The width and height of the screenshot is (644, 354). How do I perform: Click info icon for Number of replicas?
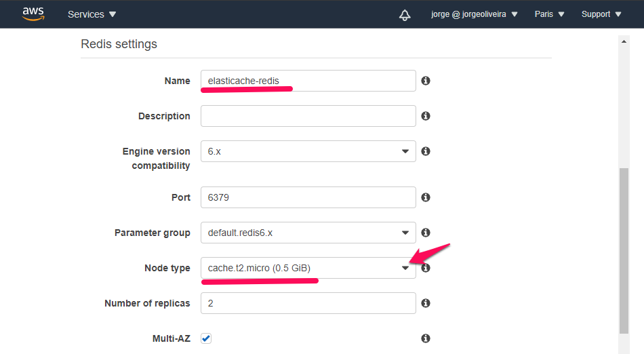coord(426,303)
